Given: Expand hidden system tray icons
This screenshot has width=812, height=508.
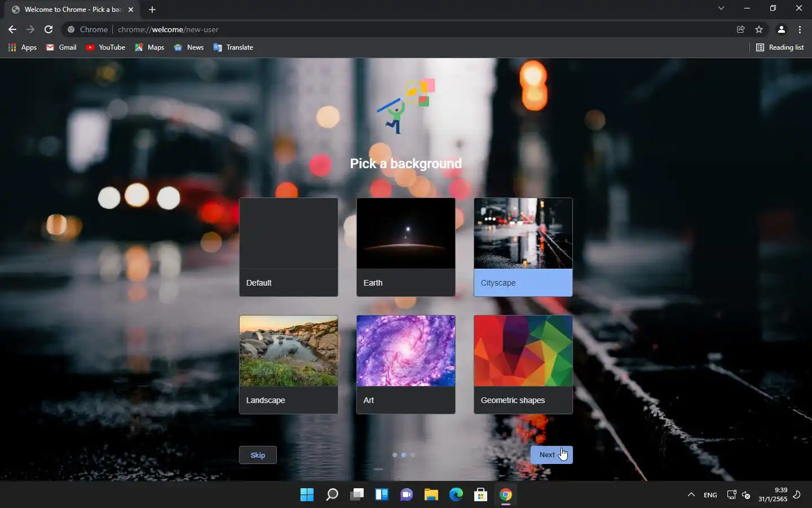Looking at the screenshot, I should [691, 495].
